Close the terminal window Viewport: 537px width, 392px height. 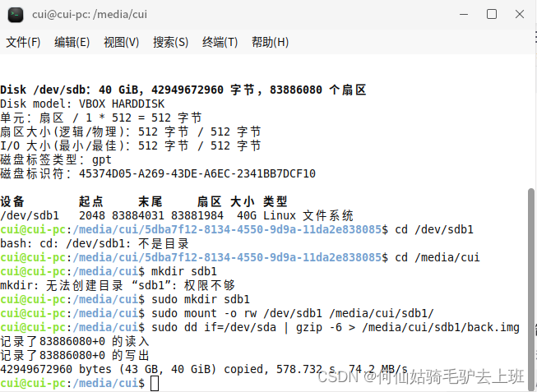point(520,14)
